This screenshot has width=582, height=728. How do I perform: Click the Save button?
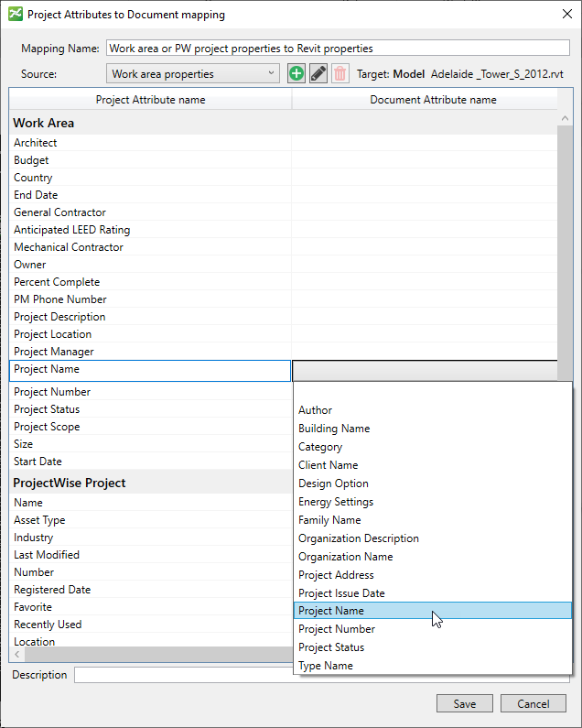[x=464, y=704]
